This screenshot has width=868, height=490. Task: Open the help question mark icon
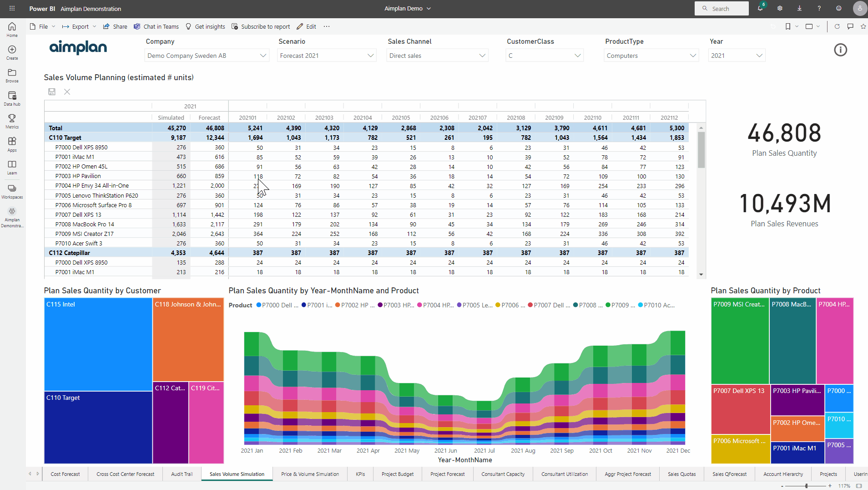click(819, 8)
